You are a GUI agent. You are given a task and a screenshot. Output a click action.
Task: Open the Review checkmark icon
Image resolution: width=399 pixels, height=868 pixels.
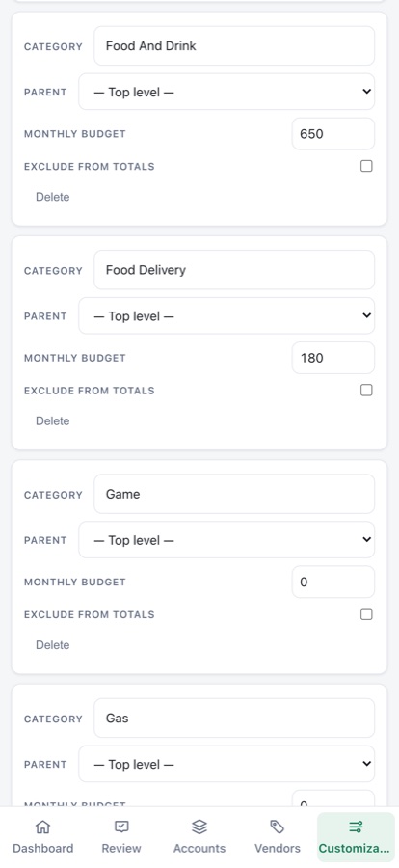(x=121, y=827)
